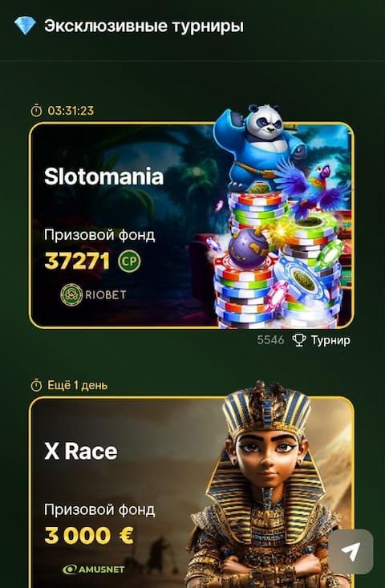Screen dimensions: 385x588
Task: Click the 5546 participants count
Action: 270,340
